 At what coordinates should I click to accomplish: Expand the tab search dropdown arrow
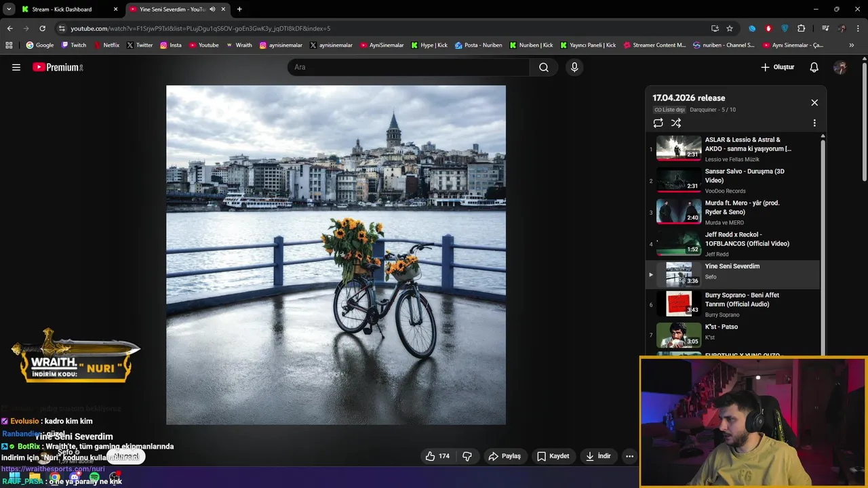9,9
